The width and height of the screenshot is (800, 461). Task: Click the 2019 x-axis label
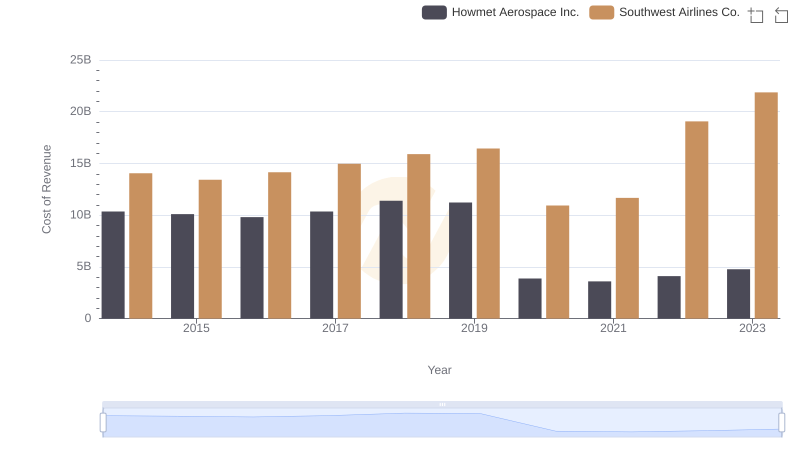tap(474, 328)
